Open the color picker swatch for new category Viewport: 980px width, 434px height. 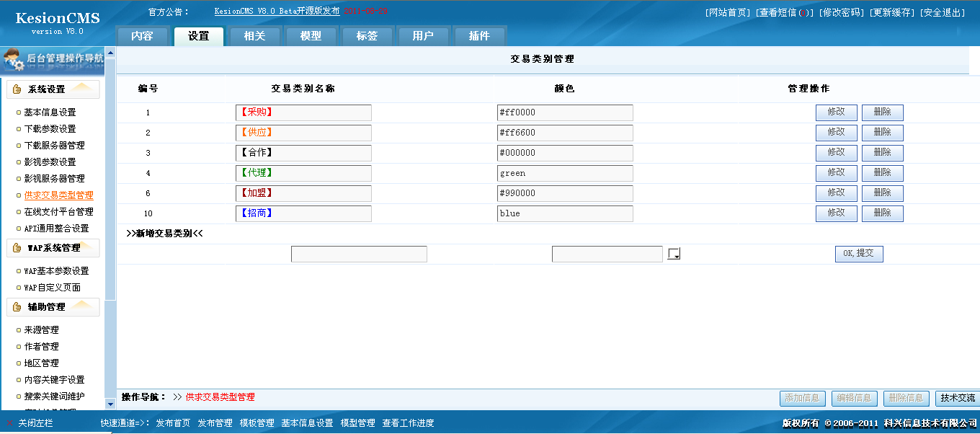pos(674,254)
